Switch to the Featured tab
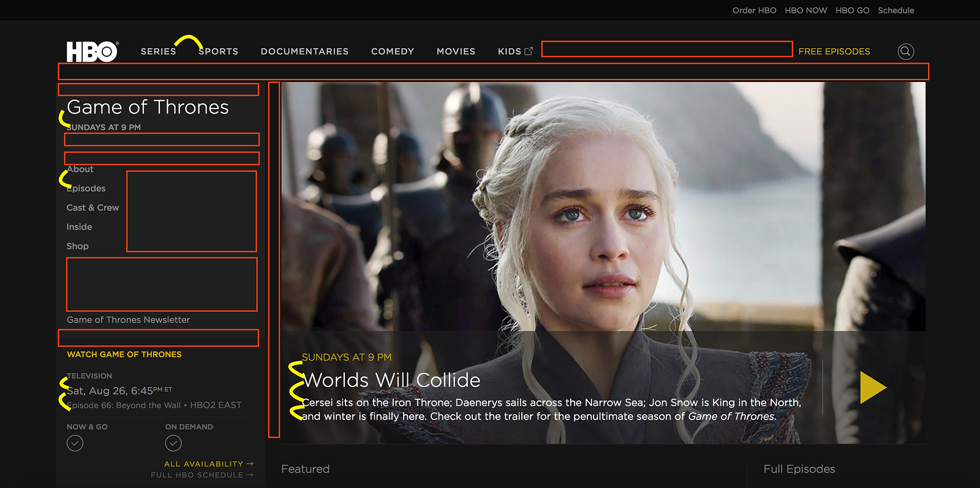Viewport: 980px width, 488px height. pos(305,469)
